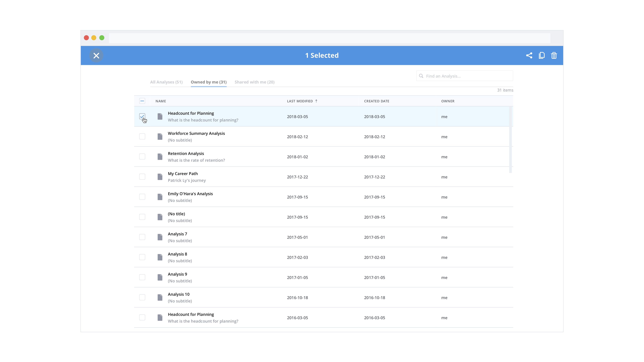The image size is (644, 362).
Task: Click the duplicate (copy) icon
Action: 541,55
